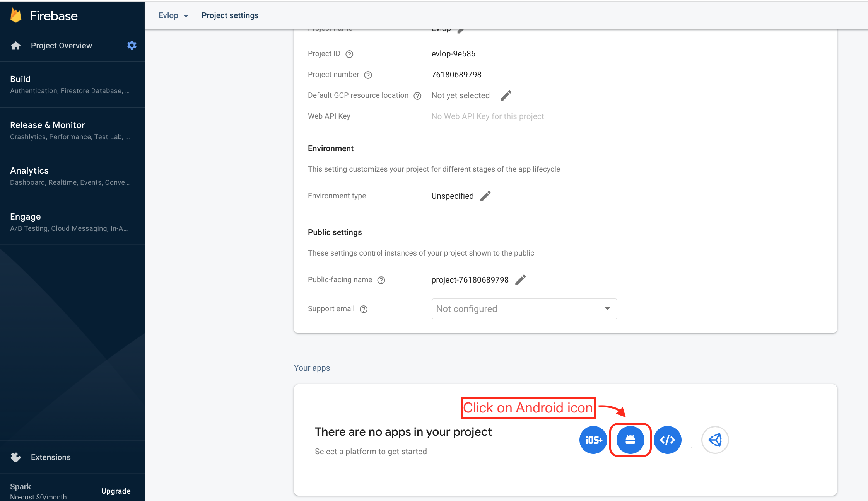Select the project number 76180689798
The width and height of the screenshot is (868, 501).
456,75
